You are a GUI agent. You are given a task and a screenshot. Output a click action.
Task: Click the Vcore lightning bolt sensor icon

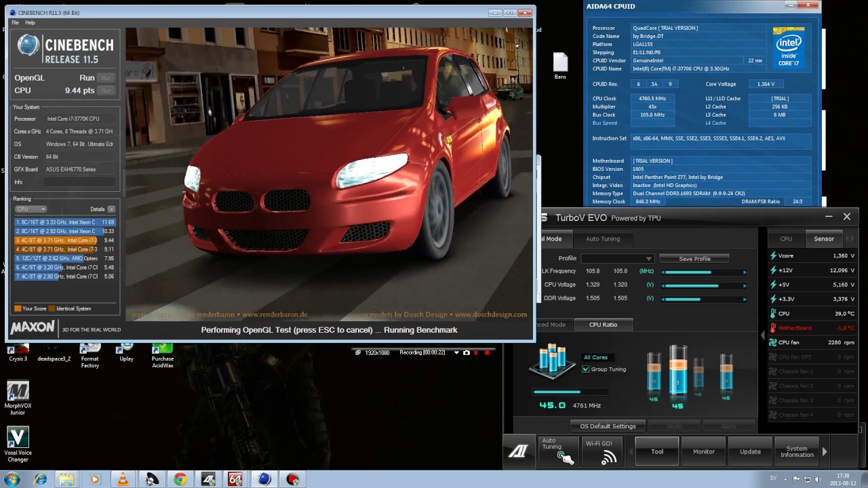tap(773, 256)
